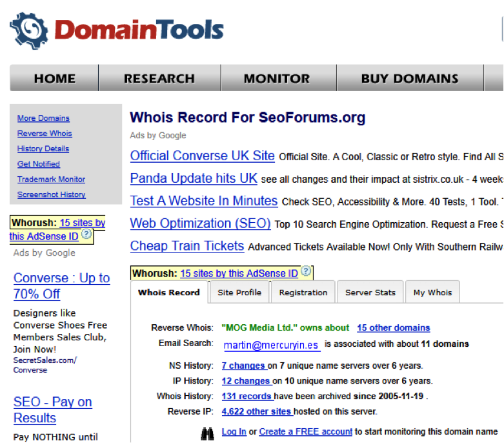Open the RESEARCH navigation menu
The image size is (504, 443).
tap(159, 79)
